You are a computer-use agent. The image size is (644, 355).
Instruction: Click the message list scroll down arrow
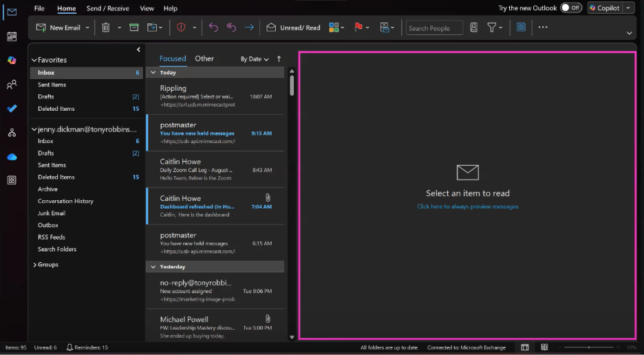pyautogui.click(x=292, y=337)
